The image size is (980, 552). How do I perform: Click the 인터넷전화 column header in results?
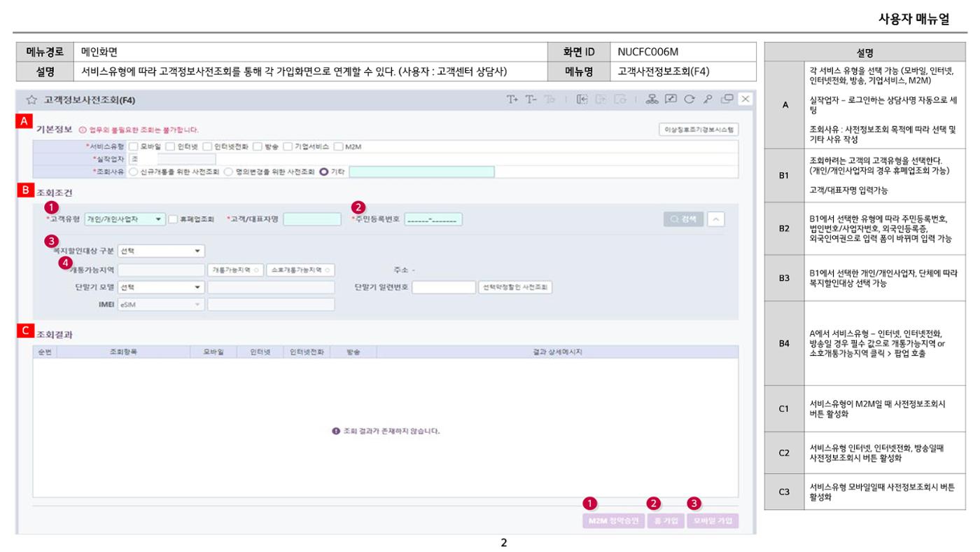tap(307, 352)
